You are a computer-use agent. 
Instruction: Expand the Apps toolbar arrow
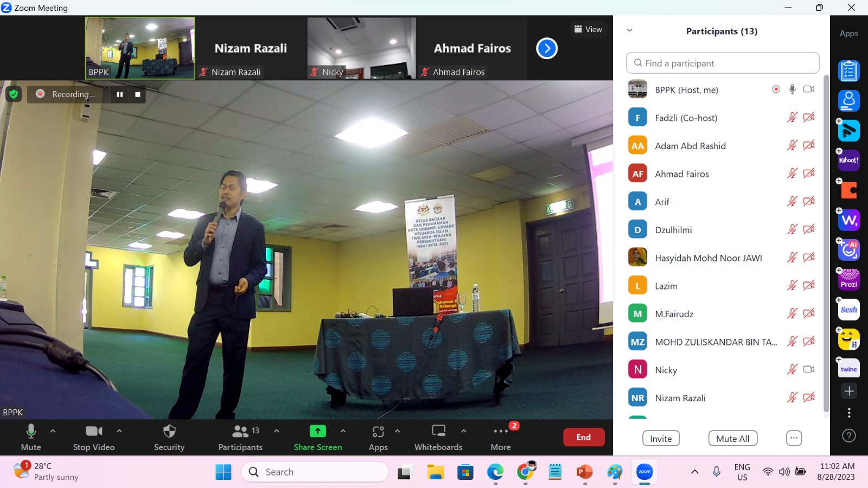point(397,431)
